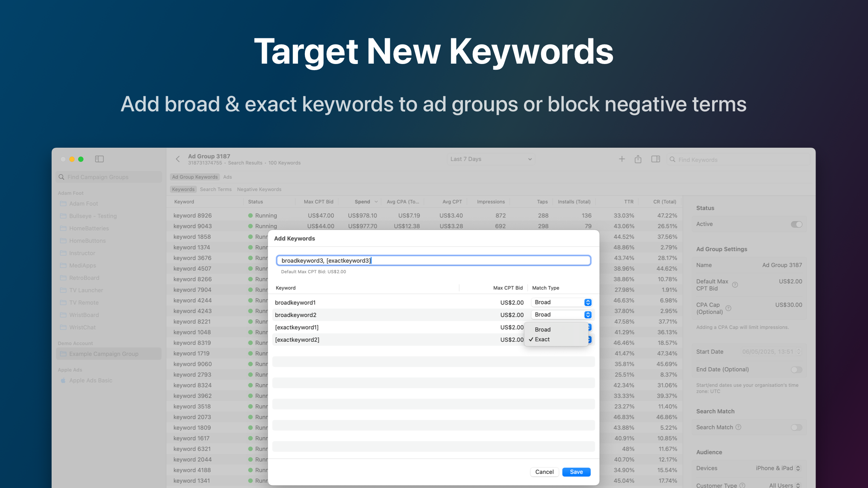This screenshot has height=488, width=868.
Task: Switch to the Negative Keywords tab
Action: tap(259, 189)
